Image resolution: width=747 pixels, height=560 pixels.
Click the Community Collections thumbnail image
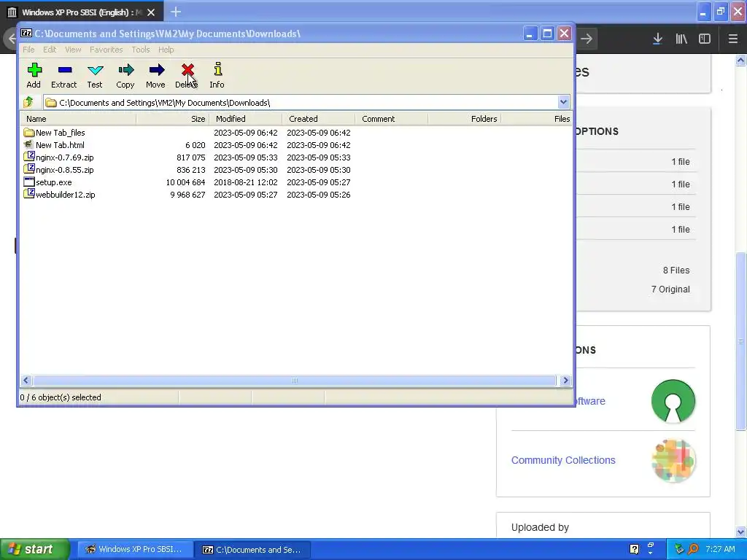click(x=673, y=461)
